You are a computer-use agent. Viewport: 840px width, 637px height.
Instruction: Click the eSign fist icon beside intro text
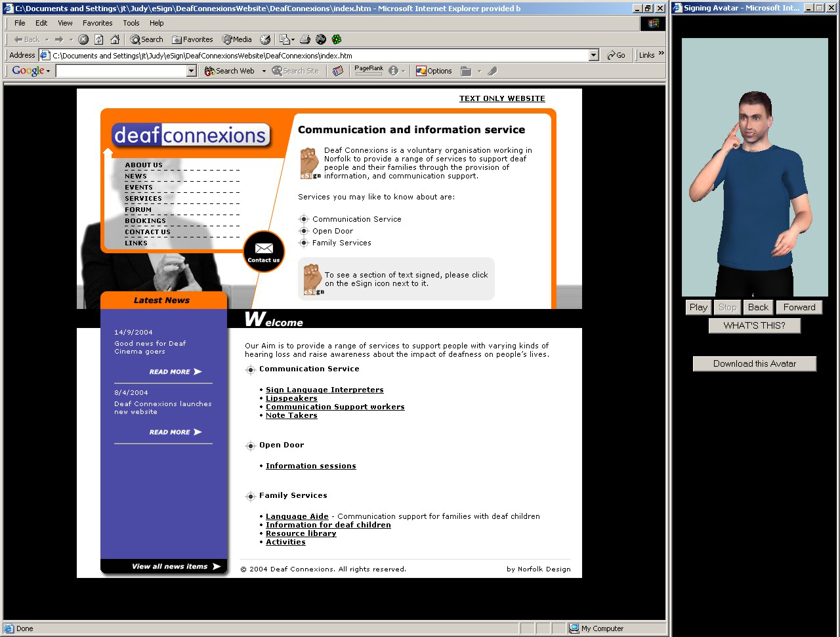point(310,163)
